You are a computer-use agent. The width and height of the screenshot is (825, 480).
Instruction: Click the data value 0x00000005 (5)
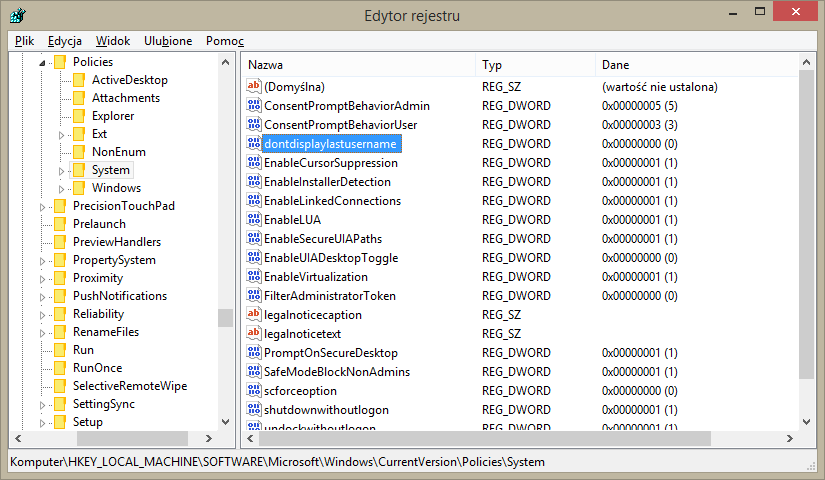639,106
